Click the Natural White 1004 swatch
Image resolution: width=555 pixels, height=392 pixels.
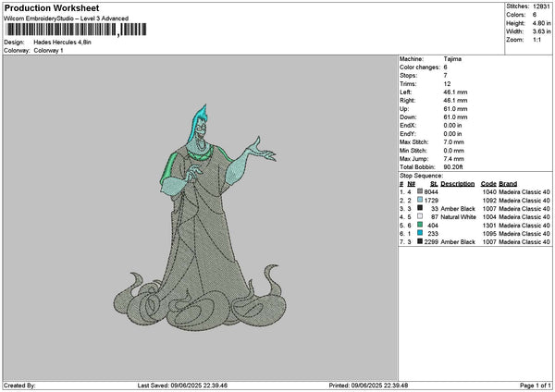420,216
